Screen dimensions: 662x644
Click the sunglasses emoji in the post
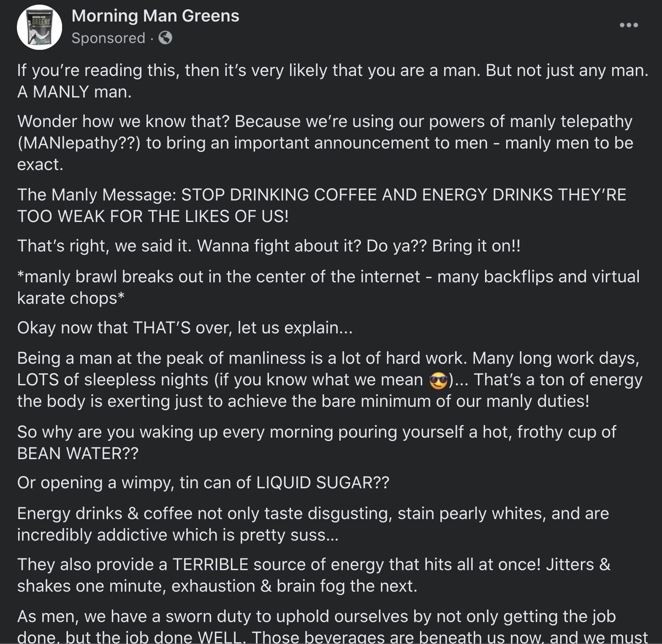pyautogui.click(x=438, y=380)
